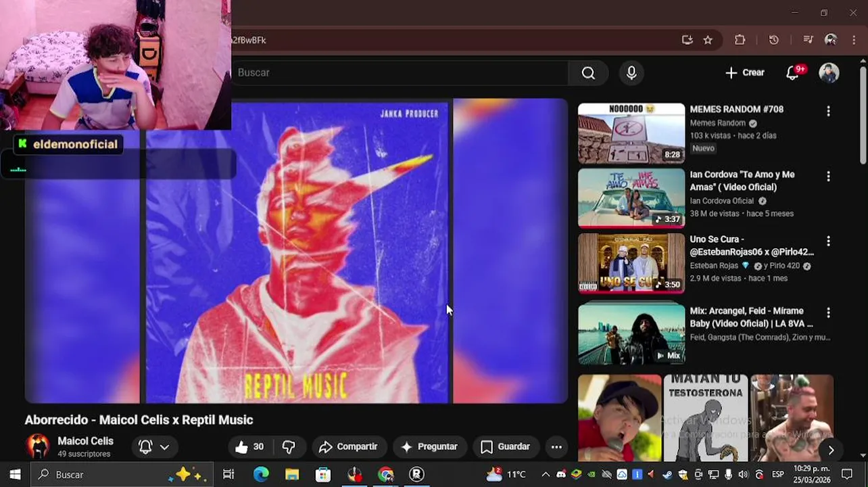Viewport: 868px width, 487px height.
Task: Save video with Guardar button
Action: point(505,446)
